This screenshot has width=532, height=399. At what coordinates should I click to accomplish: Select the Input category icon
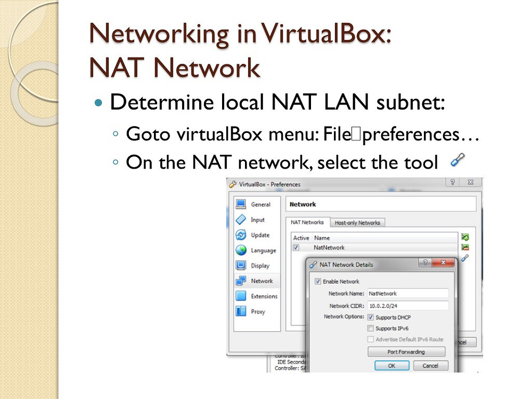tap(241, 220)
